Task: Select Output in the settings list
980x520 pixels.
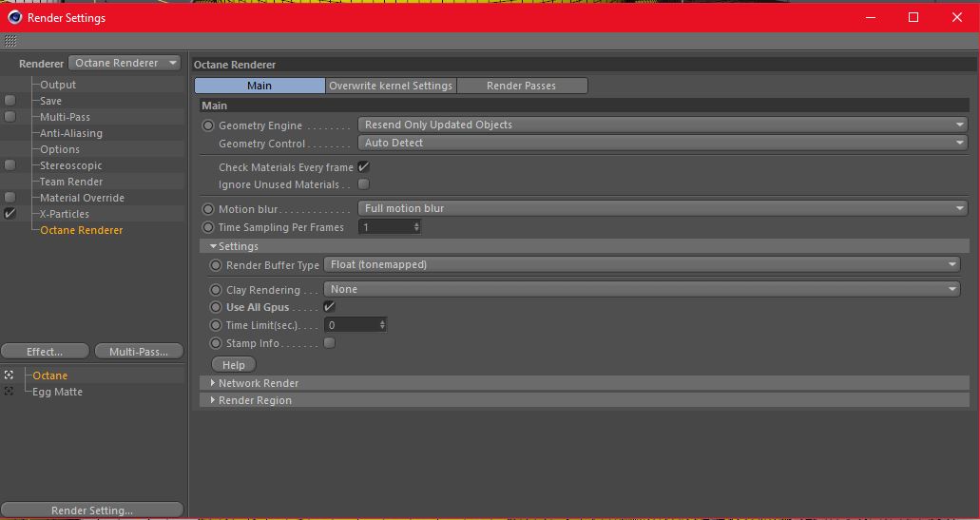Action: [x=58, y=85]
